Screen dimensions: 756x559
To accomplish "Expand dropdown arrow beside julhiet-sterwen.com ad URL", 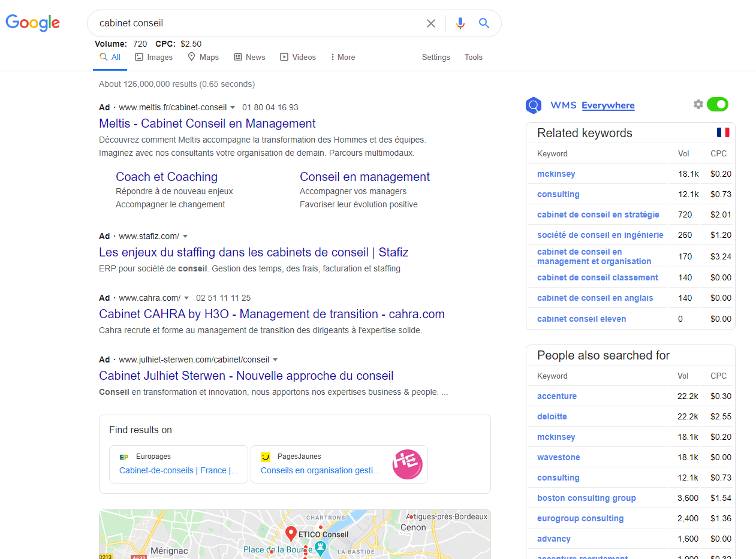I will coord(275,360).
